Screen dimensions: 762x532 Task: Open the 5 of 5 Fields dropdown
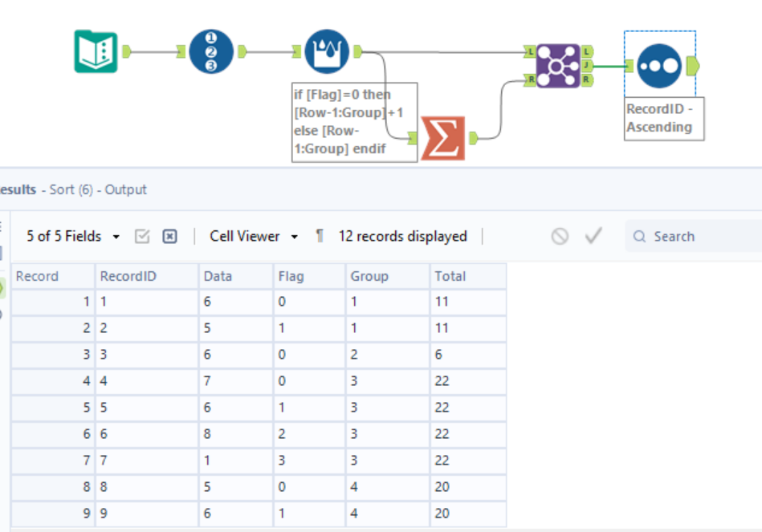pos(72,236)
